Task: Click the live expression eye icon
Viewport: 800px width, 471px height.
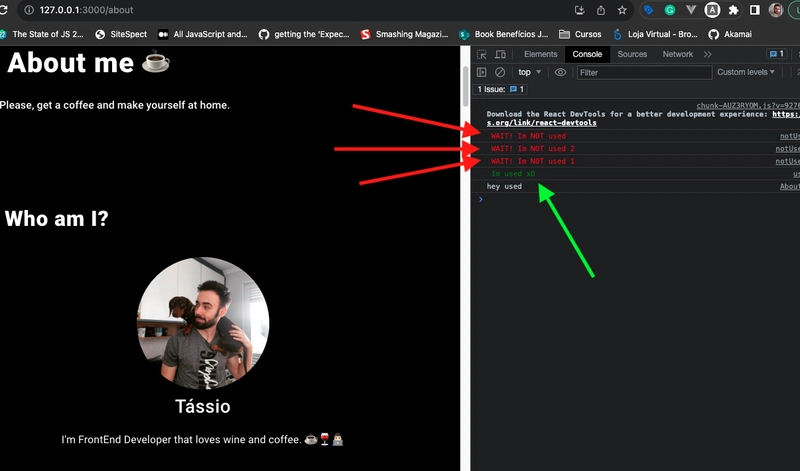Action: 560,72
